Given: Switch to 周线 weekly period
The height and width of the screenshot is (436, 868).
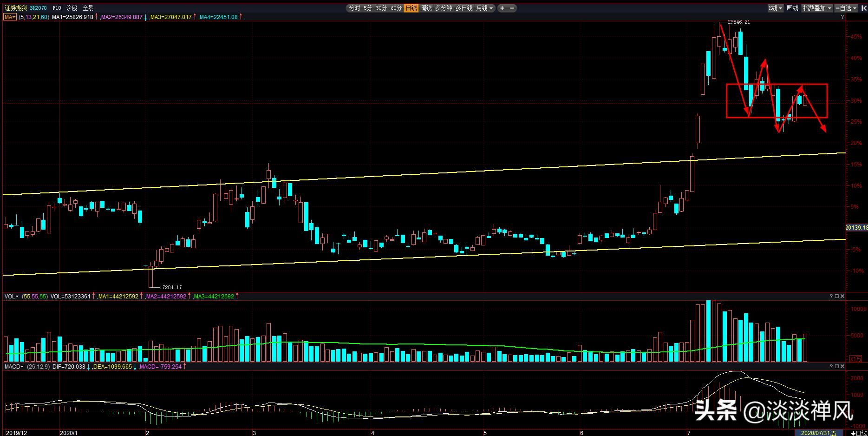Looking at the screenshot, I should coord(426,8).
